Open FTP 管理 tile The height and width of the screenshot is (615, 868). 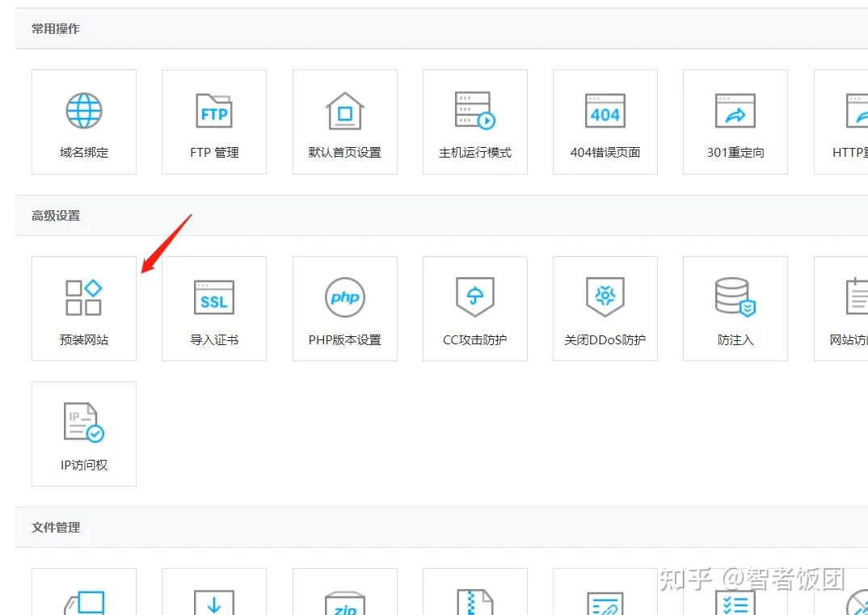(214, 121)
